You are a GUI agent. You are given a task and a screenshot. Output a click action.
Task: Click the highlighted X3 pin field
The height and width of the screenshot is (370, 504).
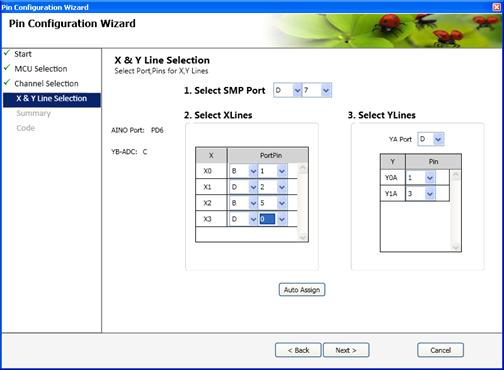(267, 219)
